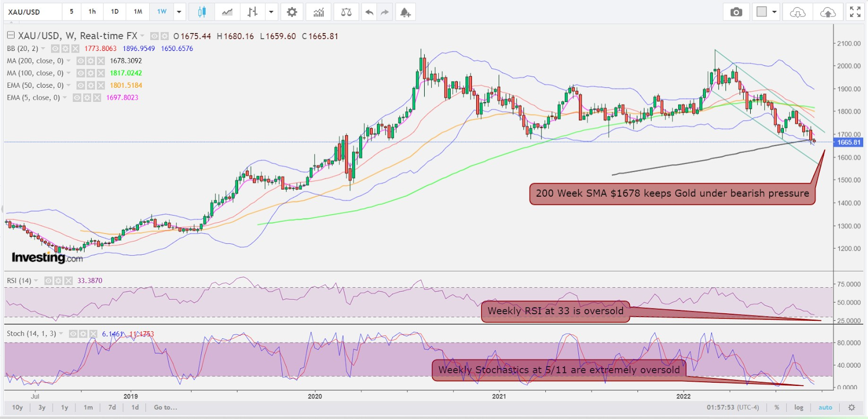Undo last chart action arrow

pos(369,12)
